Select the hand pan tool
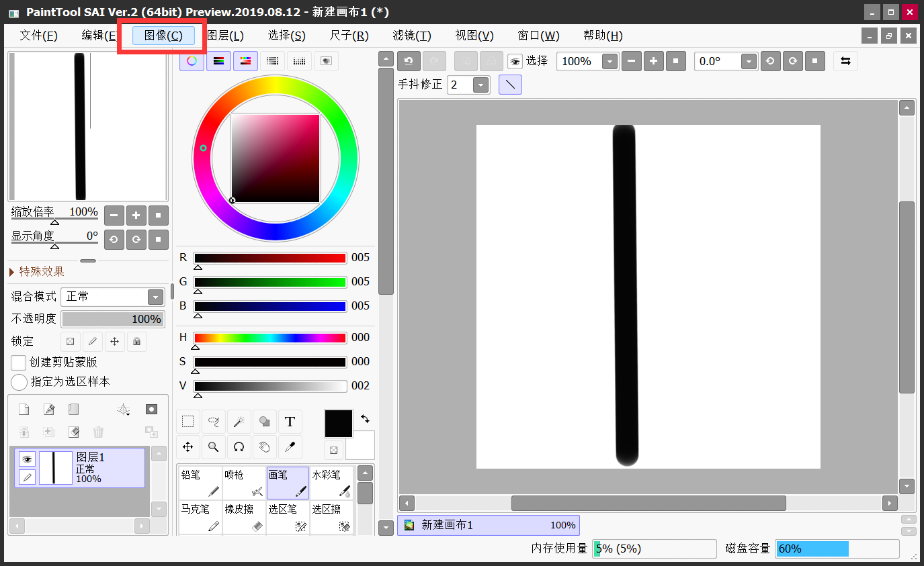 pos(265,447)
